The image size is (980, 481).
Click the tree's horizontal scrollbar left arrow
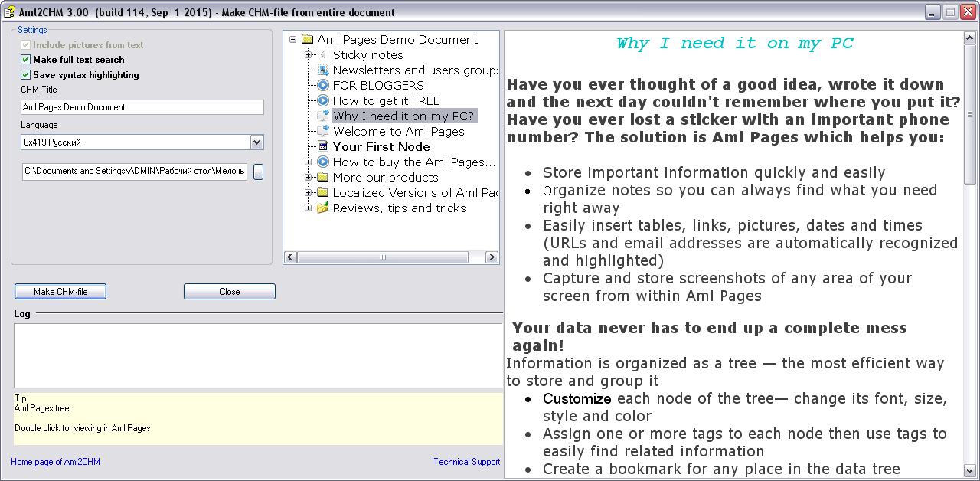[x=290, y=258]
